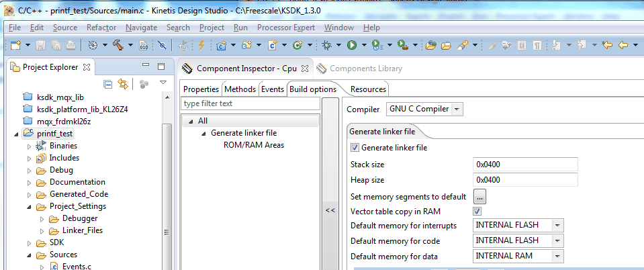
Task: Expand the Generated_Code folder
Action: pyautogui.click(x=29, y=194)
